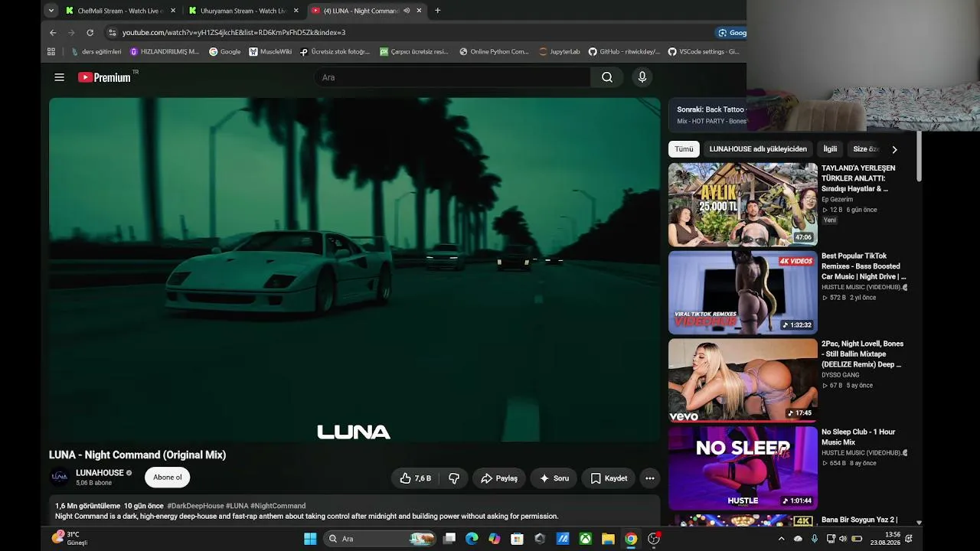Select the LUNAHOUSE adlı yükleyiciden chip
The image size is (980, 551).
[758, 149]
